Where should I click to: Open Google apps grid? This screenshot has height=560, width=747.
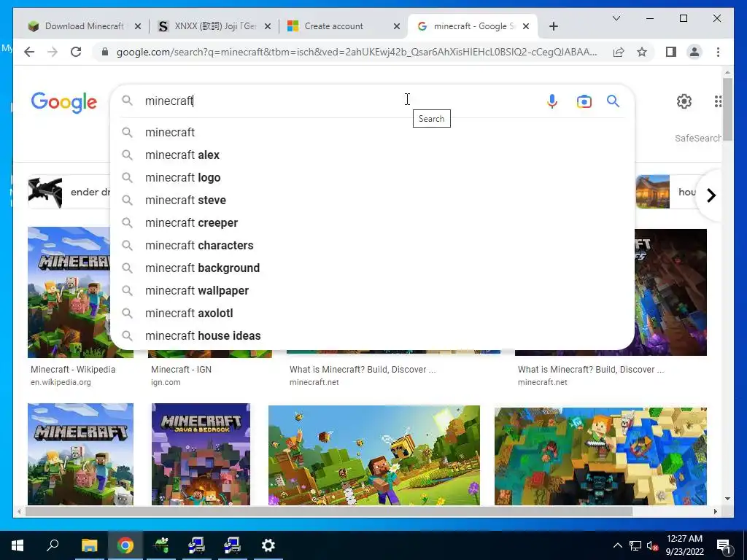[x=718, y=101]
